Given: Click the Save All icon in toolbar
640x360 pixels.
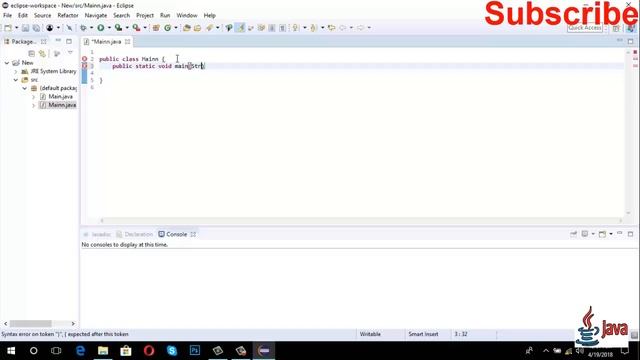Looking at the screenshot, I should click(x=36, y=28).
